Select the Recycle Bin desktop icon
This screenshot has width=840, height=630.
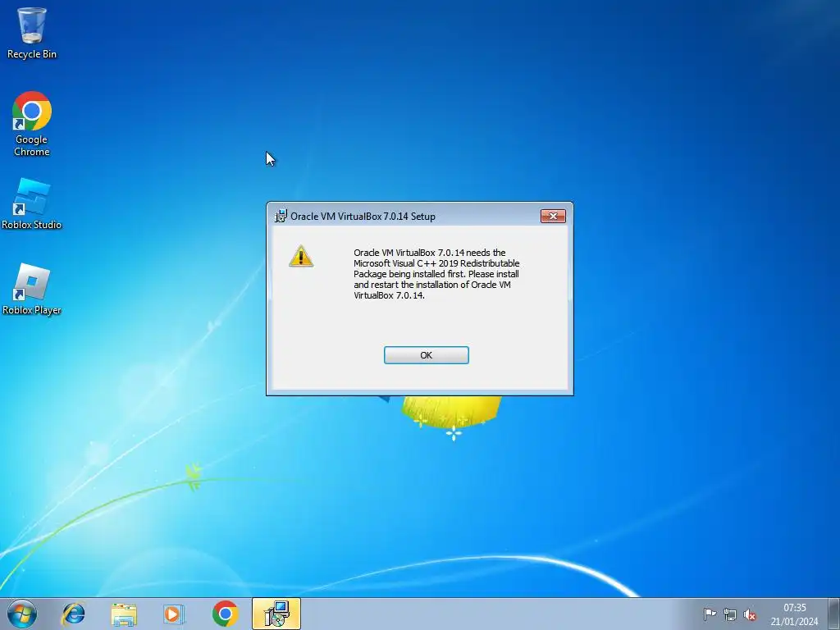pos(32,33)
